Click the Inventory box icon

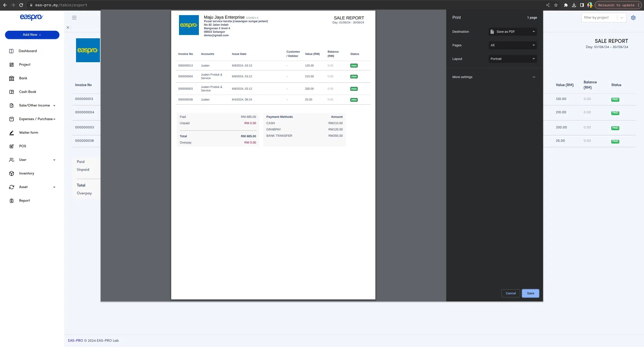[12, 173]
